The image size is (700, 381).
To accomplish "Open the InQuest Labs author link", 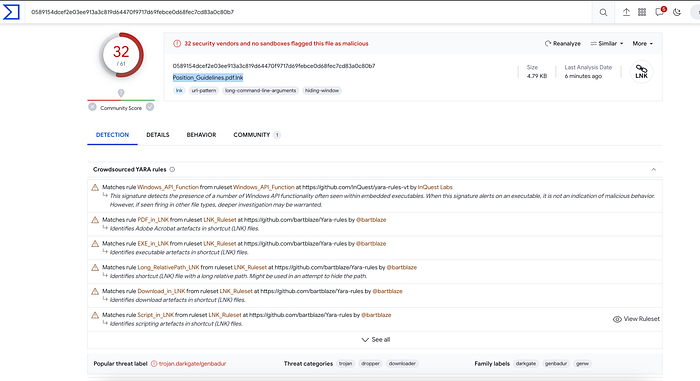I will [435, 187].
